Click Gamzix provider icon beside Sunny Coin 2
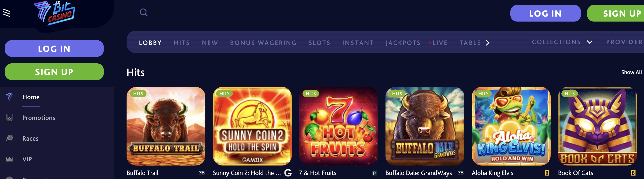Viewport: 644px width, 179px height. click(x=288, y=173)
